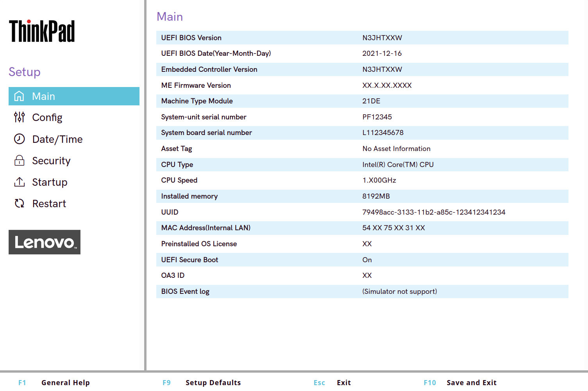Select the Main menu label

pyautogui.click(x=43, y=96)
